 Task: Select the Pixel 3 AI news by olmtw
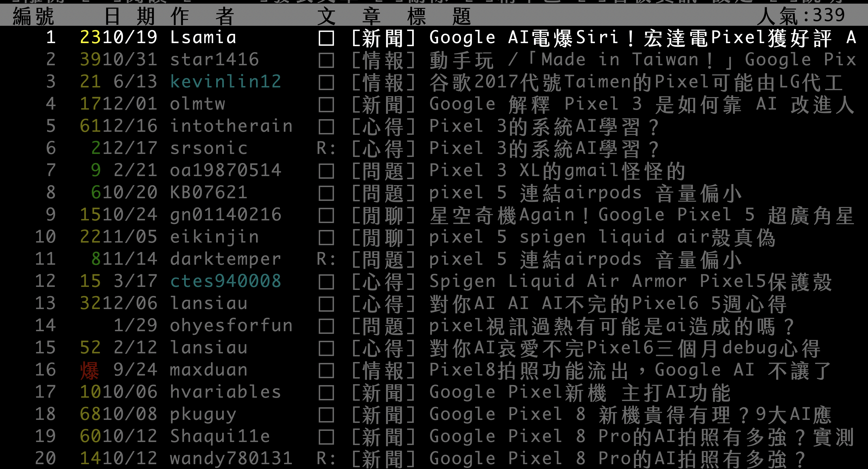pyautogui.click(x=434, y=104)
